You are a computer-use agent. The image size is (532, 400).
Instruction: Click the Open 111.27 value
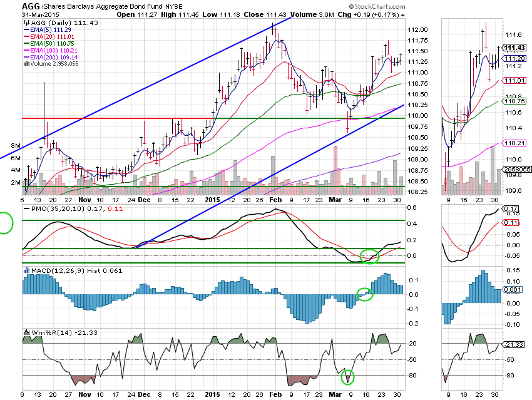click(136, 14)
